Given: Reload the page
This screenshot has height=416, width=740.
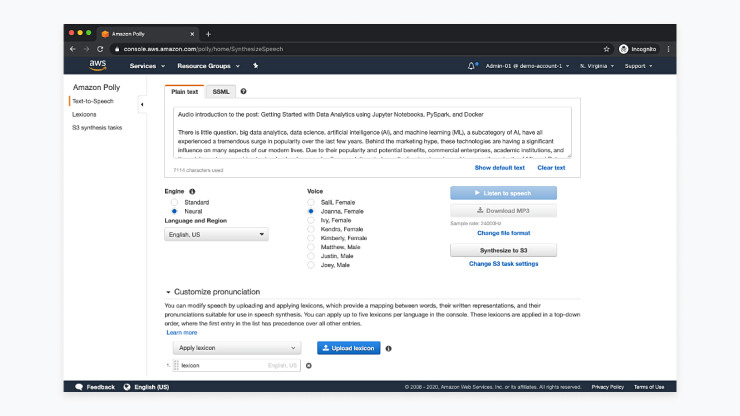Looking at the screenshot, I should point(100,49).
